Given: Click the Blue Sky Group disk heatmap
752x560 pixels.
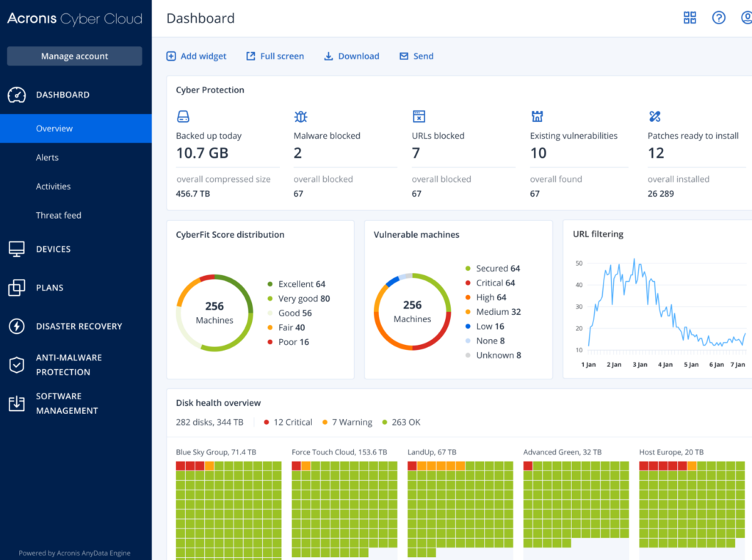Looking at the screenshot, I should pyautogui.click(x=229, y=510).
